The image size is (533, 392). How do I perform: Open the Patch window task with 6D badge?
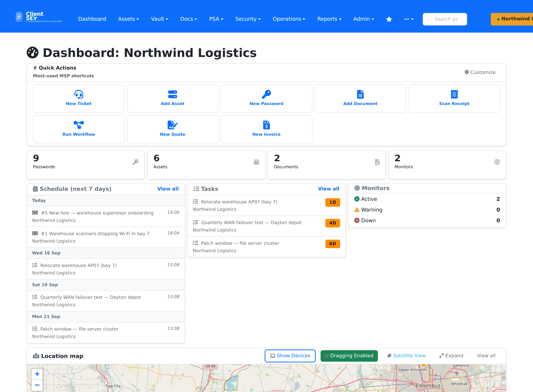pyautogui.click(x=266, y=246)
